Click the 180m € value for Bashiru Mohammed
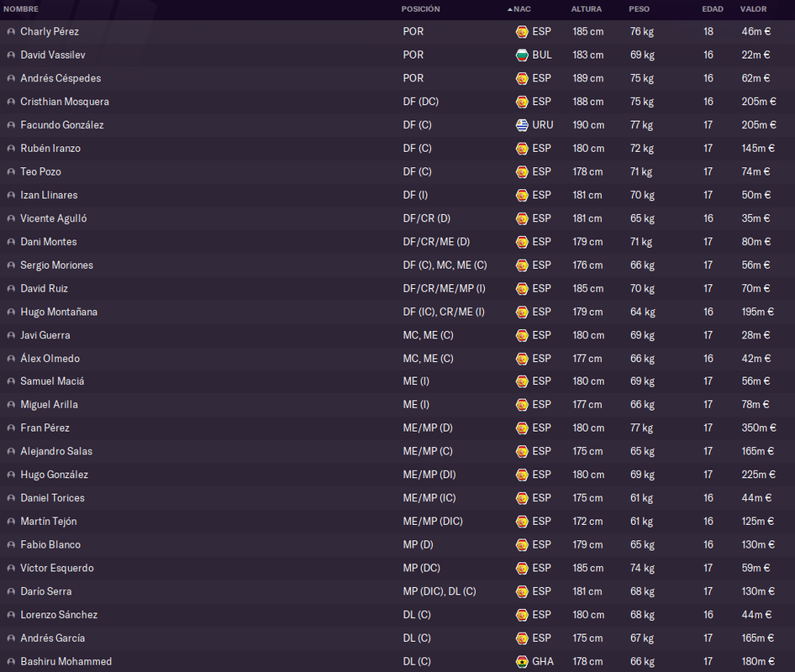795x672 pixels. point(758,661)
